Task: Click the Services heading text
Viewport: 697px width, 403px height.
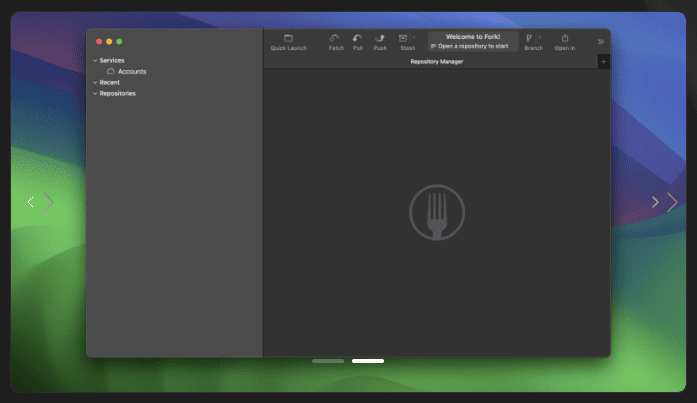Action: [x=112, y=60]
